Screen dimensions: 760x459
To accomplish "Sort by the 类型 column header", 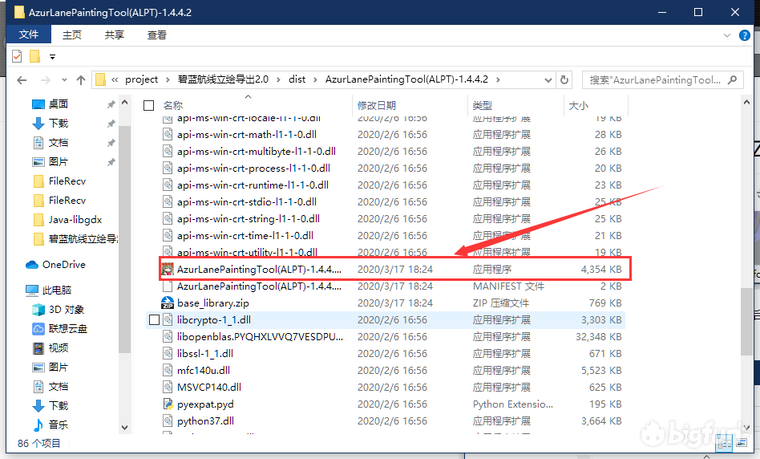I will 482,105.
